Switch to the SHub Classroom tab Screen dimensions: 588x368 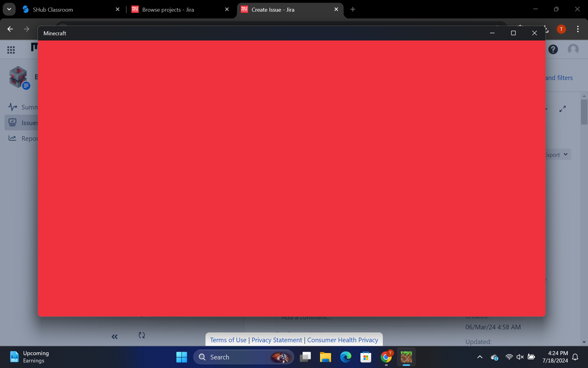click(53, 10)
